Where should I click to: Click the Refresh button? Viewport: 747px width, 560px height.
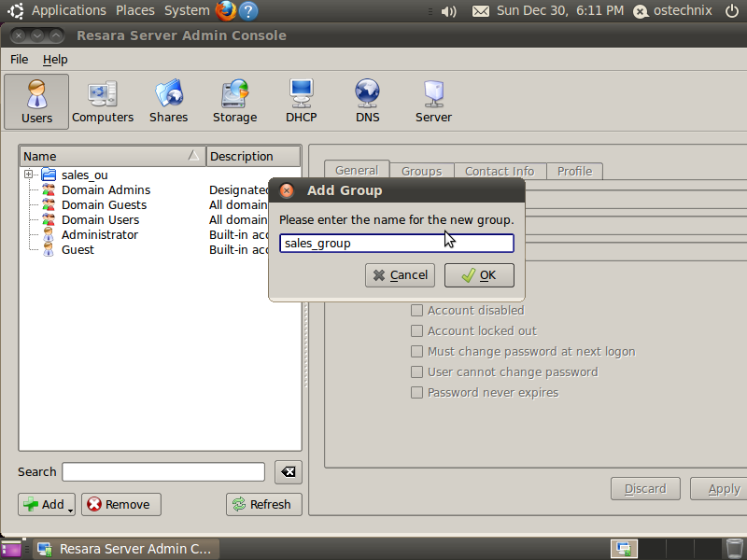coord(264,504)
